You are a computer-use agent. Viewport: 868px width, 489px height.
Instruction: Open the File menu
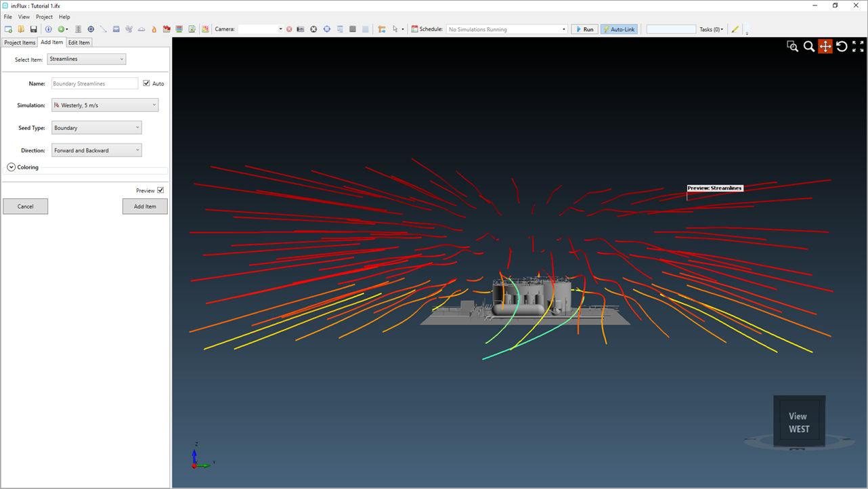click(8, 17)
